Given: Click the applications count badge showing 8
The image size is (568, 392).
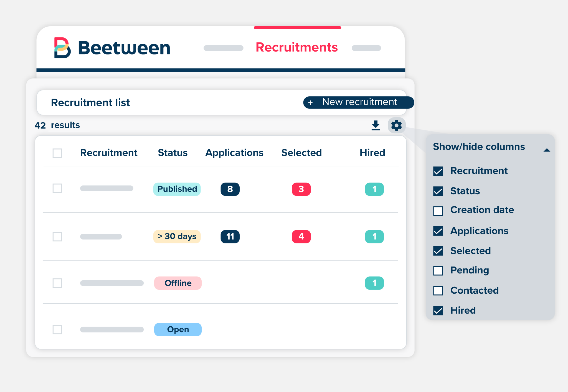Looking at the screenshot, I should pyautogui.click(x=230, y=189).
